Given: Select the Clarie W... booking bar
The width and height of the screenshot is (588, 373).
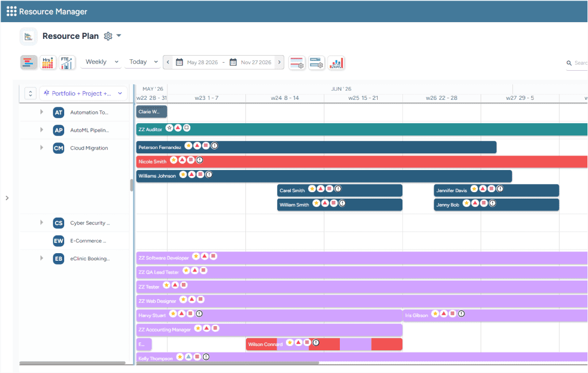Looking at the screenshot, I should (152, 111).
